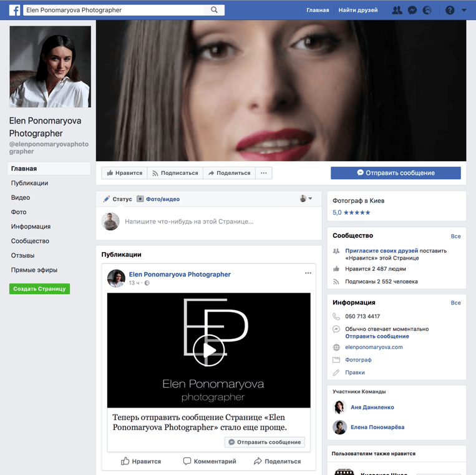
Task: Click the search magnifier icon
Action: (x=215, y=10)
